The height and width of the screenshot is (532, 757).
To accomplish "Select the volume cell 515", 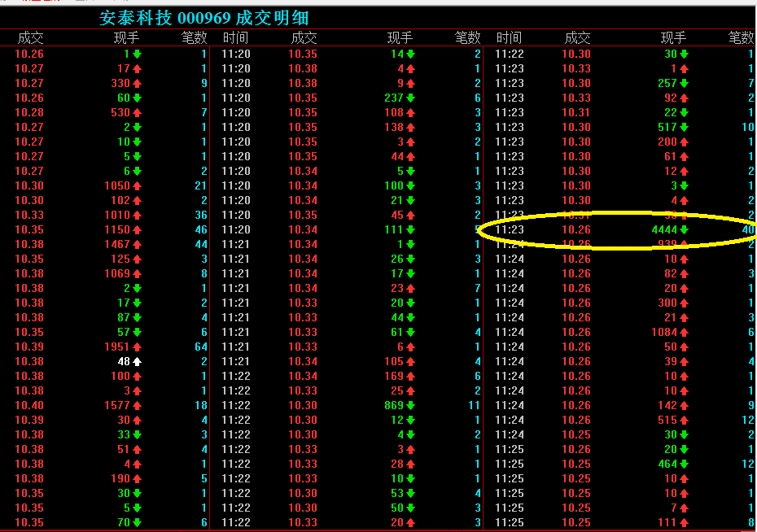I will coord(667,420).
